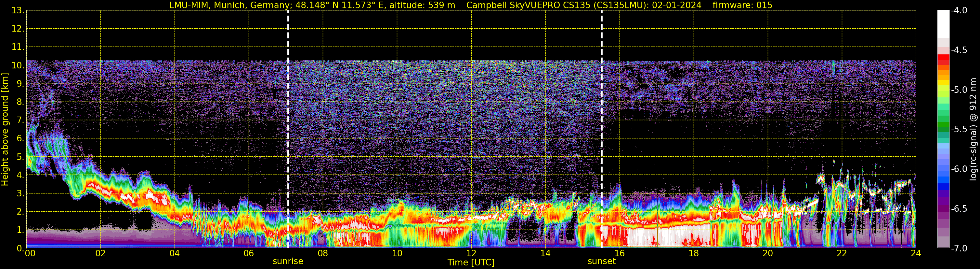Click the 'Time [UTC]' axis title
The height and width of the screenshot is (269, 980).
point(471,262)
